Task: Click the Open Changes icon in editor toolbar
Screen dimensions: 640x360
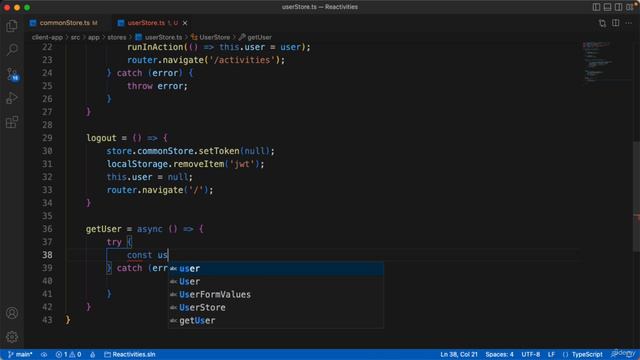Action: click(602, 23)
